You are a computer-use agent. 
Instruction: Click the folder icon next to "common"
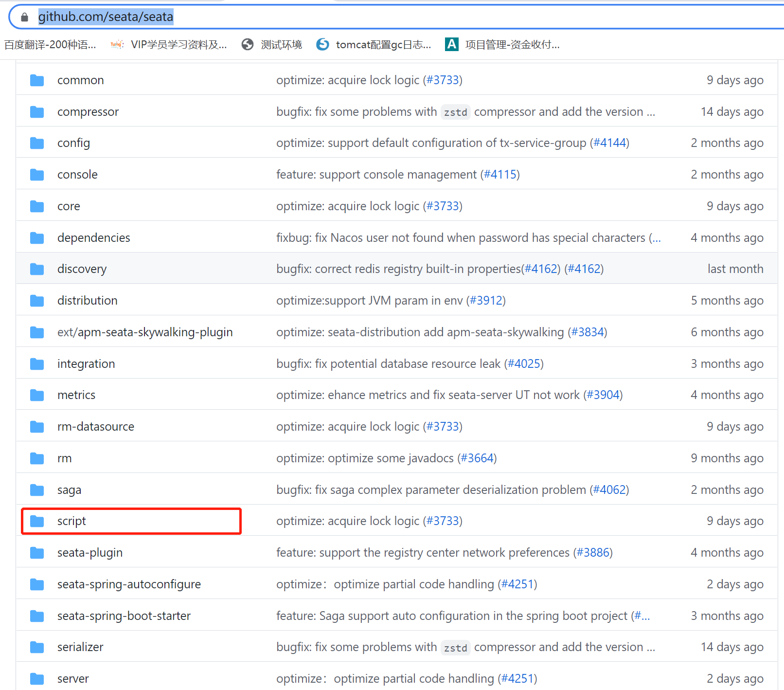click(x=36, y=80)
